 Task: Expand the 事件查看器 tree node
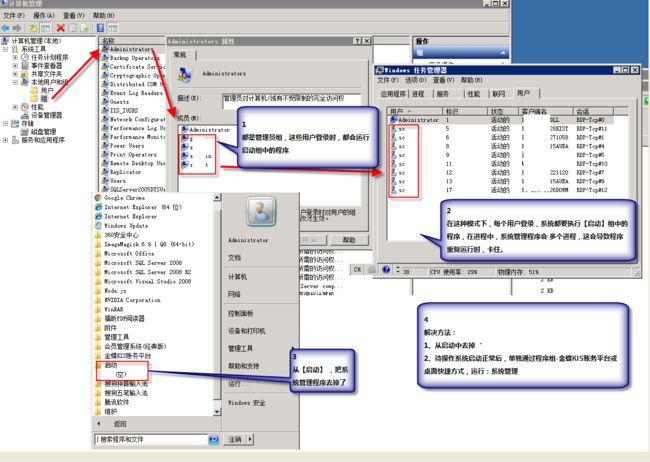pos(15,66)
